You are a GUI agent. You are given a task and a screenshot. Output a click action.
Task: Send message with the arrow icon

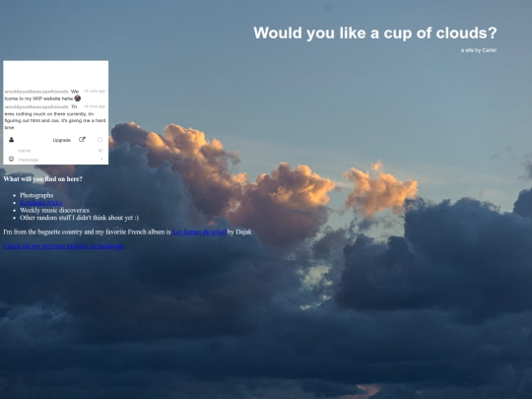(101, 159)
